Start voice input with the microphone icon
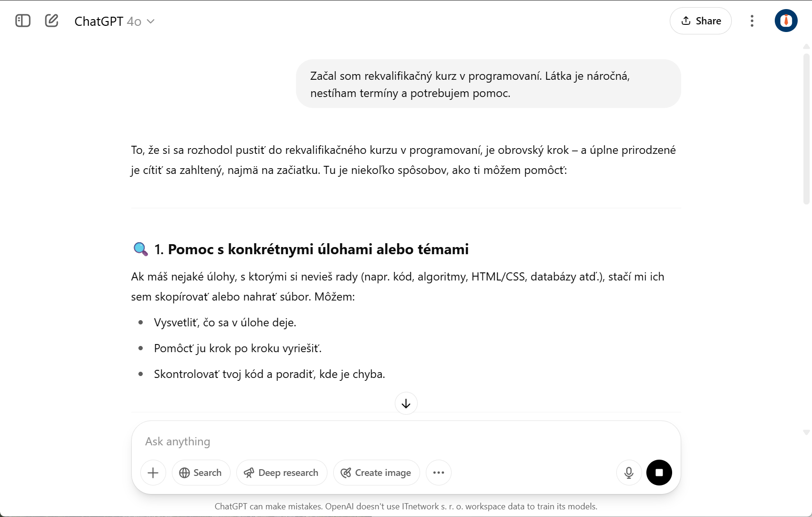Image resolution: width=812 pixels, height=517 pixels. tap(629, 473)
